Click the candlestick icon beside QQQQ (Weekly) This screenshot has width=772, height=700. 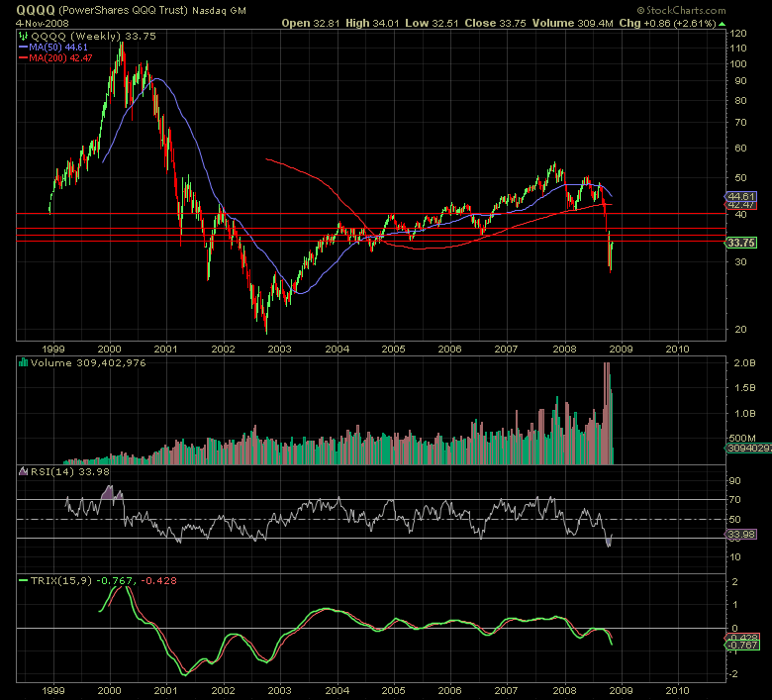[x=23, y=36]
